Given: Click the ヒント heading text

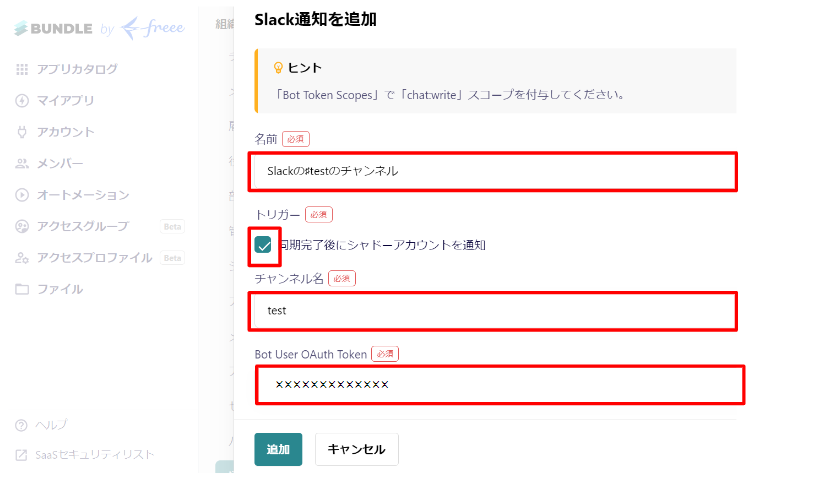Looking at the screenshot, I should [305, 68].
